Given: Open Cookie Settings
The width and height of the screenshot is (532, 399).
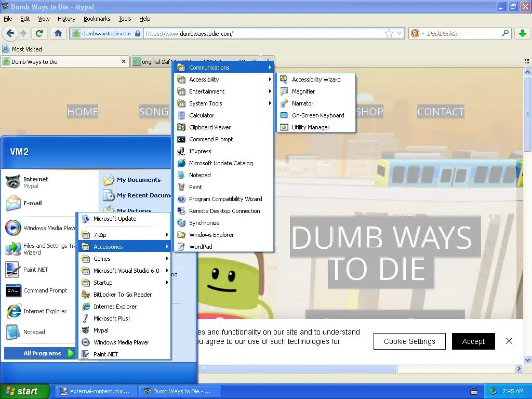Looking at the screenshot, I should 409,341.
